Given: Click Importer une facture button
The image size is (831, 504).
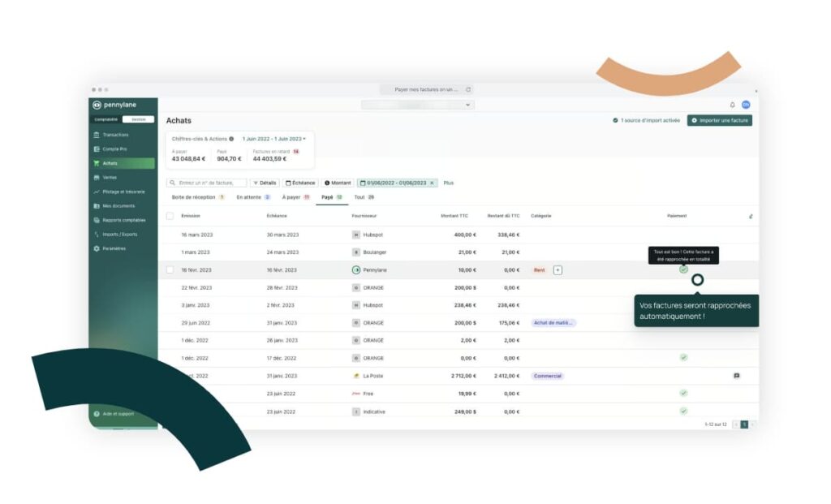Looking at the screenshot, I should 719,120.
